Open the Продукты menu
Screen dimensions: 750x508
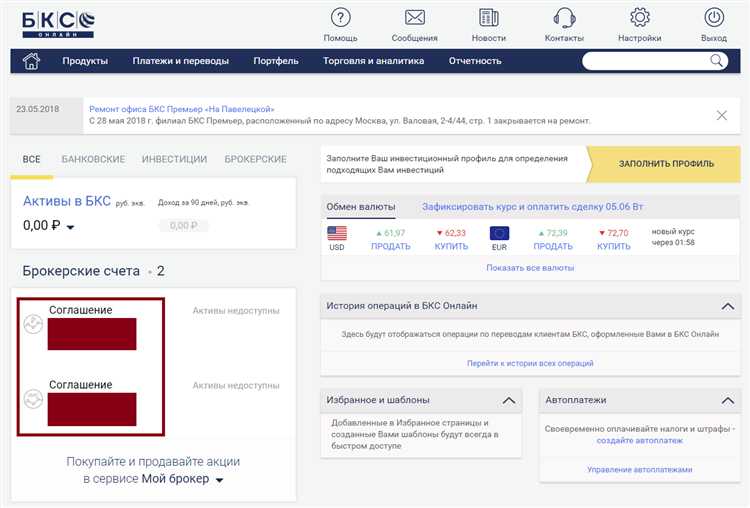tap(85, 61)
